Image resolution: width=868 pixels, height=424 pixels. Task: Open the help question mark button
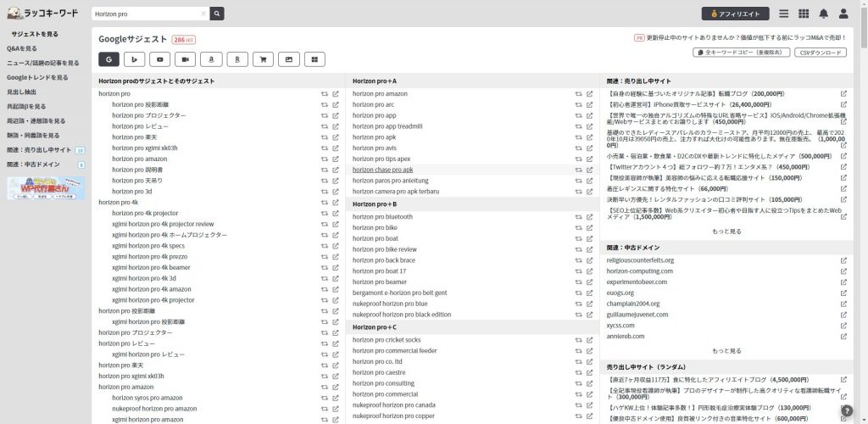coord(847,410)
